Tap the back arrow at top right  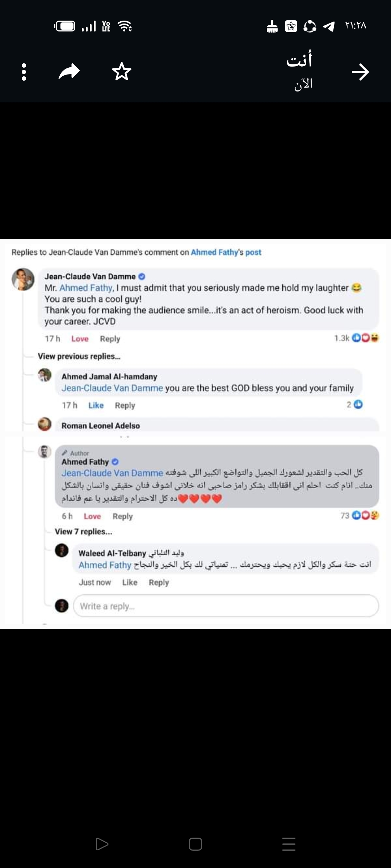(360, 72)
